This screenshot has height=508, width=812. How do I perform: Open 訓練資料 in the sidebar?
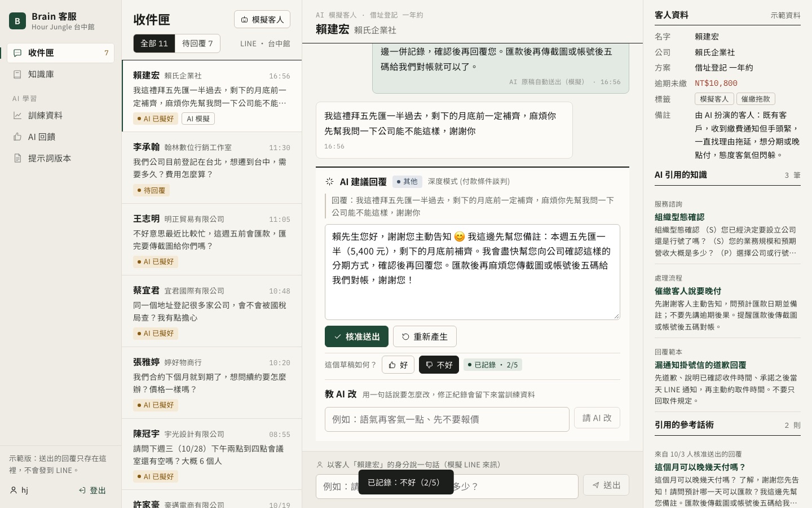tap(61, 115)
